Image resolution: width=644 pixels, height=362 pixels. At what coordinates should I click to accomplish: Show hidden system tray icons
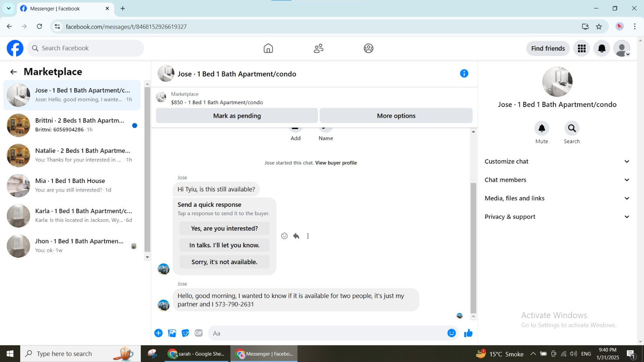(533, 354)
